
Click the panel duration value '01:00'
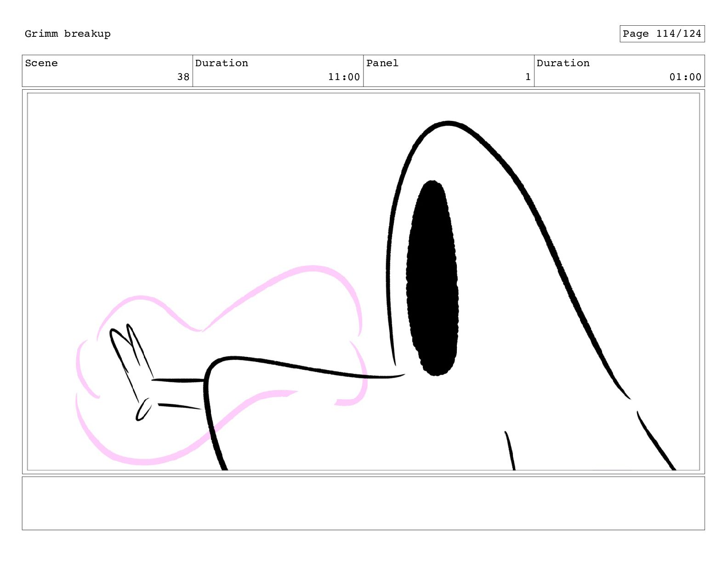(685, 77)
